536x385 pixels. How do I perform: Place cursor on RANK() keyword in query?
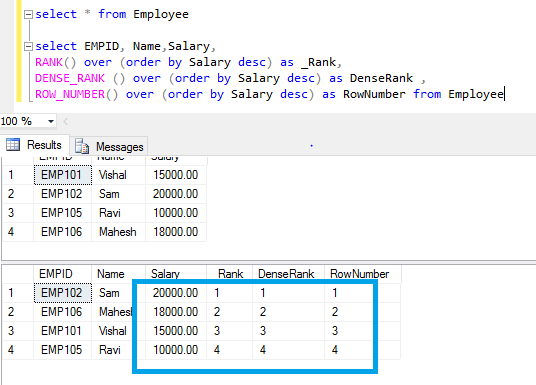tap(55, 63)
